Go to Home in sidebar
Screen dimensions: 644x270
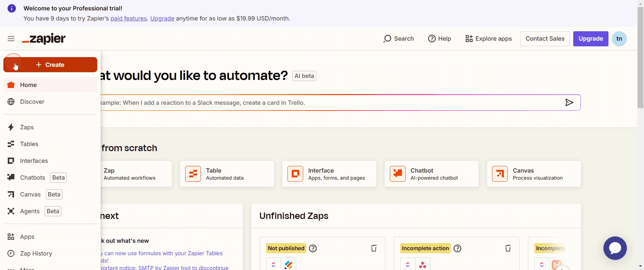[50, 85]
